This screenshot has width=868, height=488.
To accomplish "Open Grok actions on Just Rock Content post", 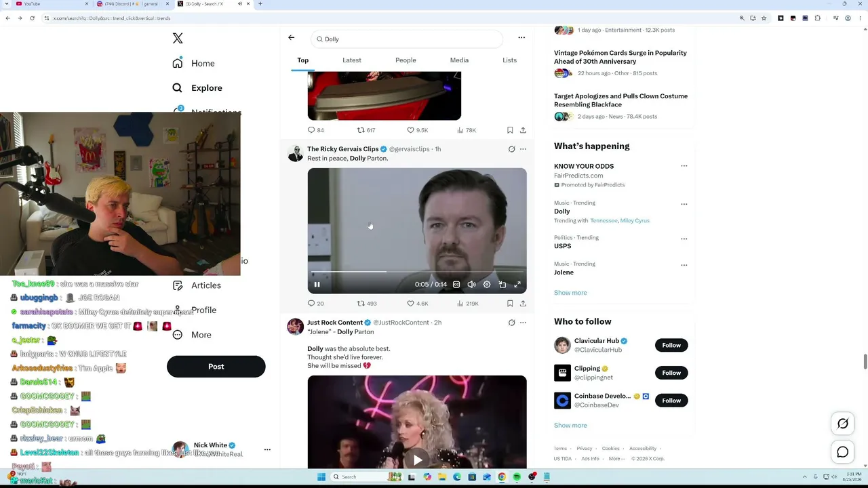I will point(511,323).
